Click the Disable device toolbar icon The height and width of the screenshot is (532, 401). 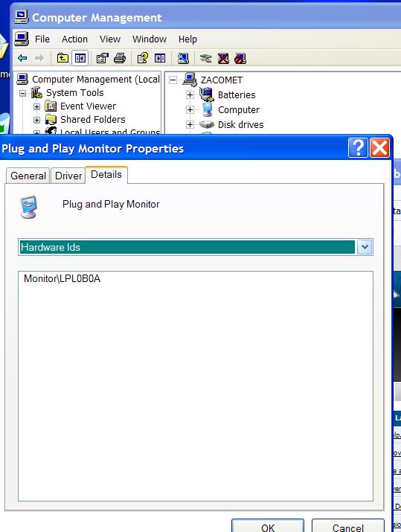240,58
